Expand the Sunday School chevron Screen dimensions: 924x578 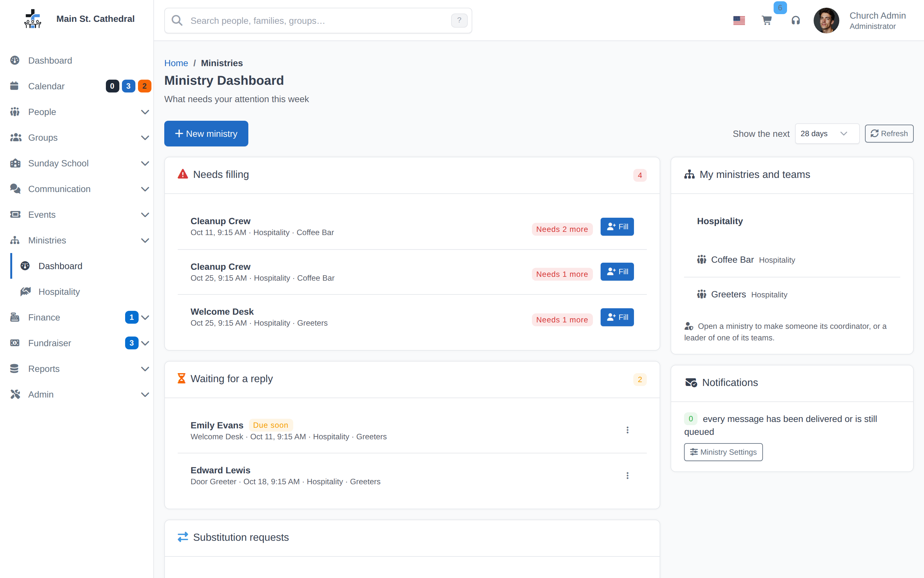click(145, 163)
